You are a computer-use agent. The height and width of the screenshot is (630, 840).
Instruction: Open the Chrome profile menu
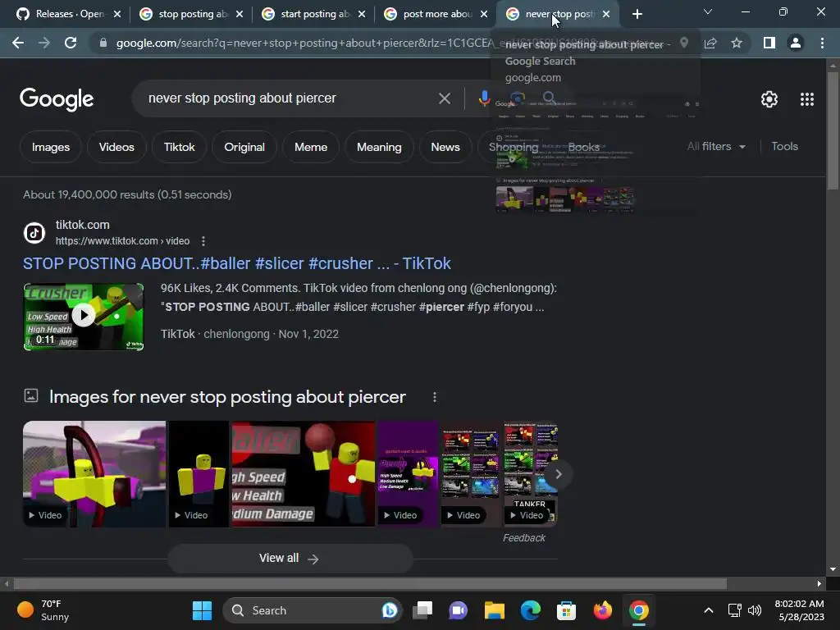pos(796,43)
